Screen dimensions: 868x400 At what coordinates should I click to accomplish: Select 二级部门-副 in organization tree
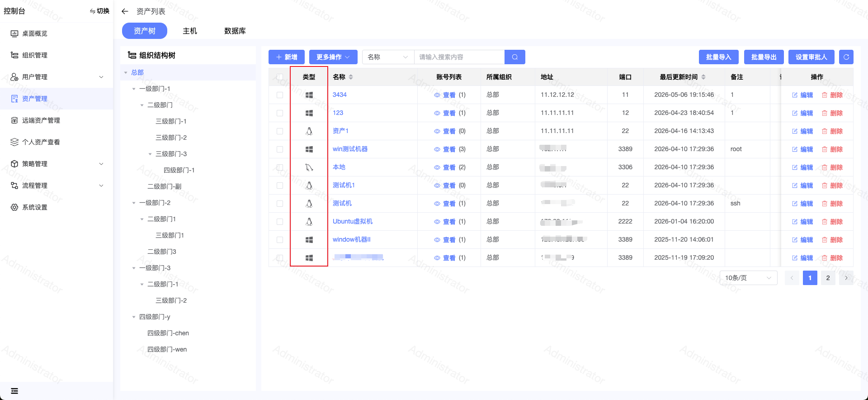(164, 186)
